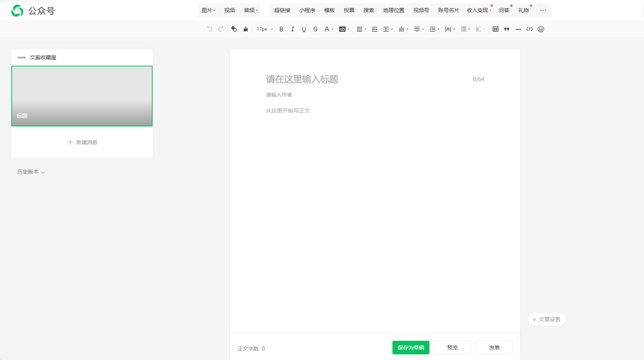Toggle italic formatting

coord(292,29)
